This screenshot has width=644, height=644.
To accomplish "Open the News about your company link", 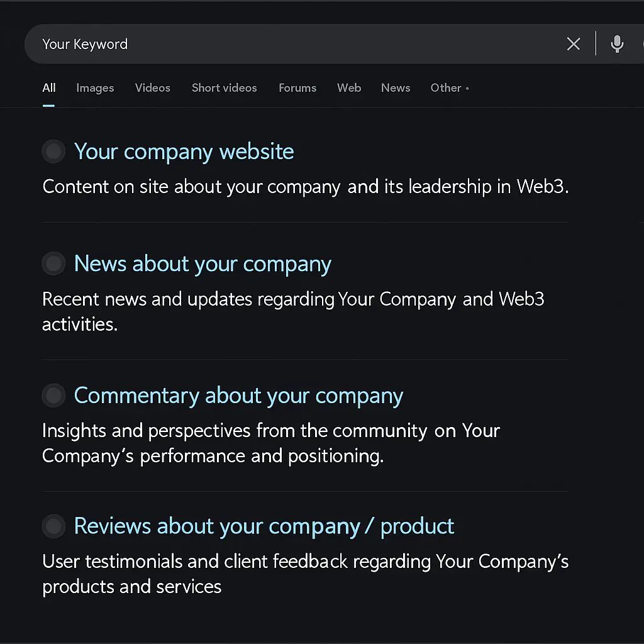I will coord(203,264).
